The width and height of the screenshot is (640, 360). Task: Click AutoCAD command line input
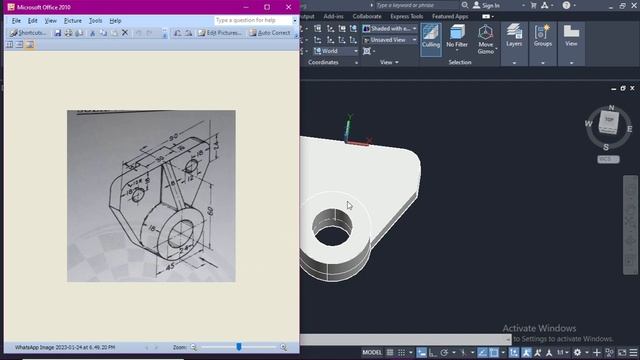405,339
